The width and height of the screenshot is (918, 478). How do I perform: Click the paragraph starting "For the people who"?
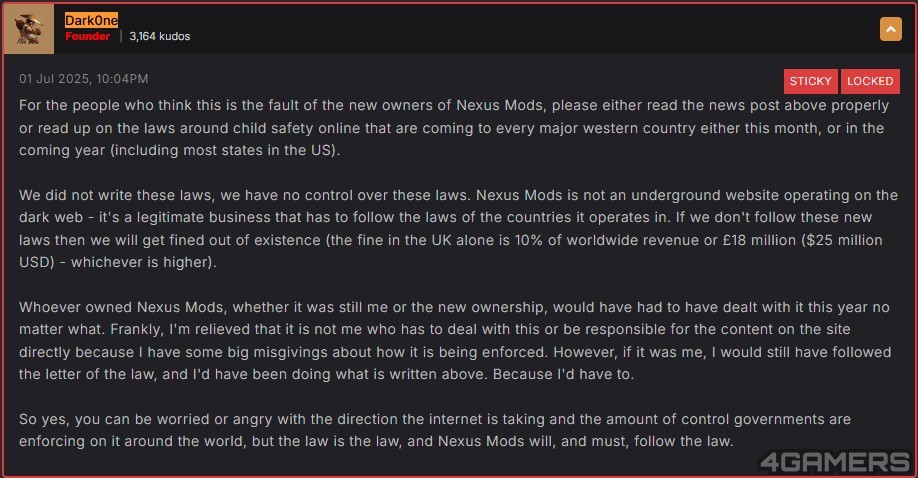[454, 128]
